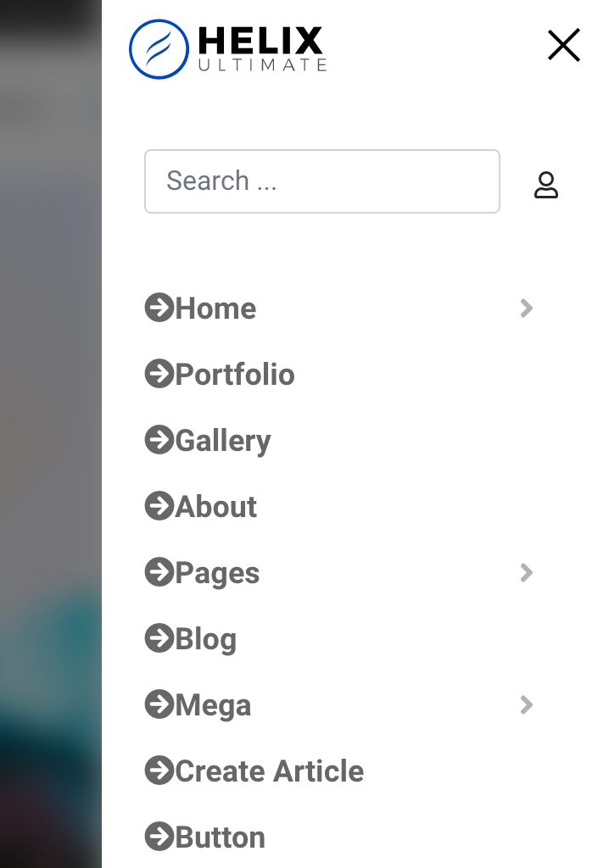Open the Blog menu item

206,639
